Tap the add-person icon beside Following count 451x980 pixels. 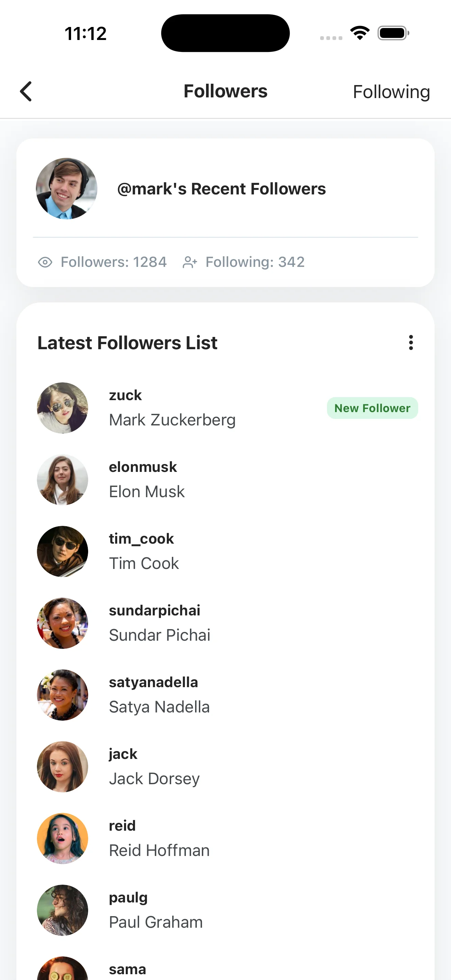tap(190, 262)
